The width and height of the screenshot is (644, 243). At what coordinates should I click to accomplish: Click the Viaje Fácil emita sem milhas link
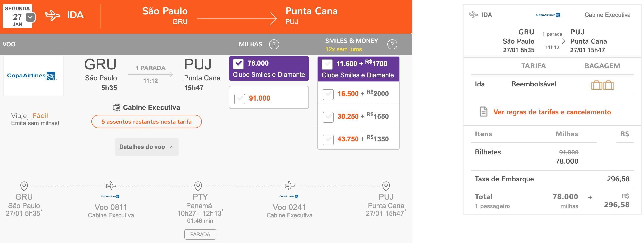35,119
